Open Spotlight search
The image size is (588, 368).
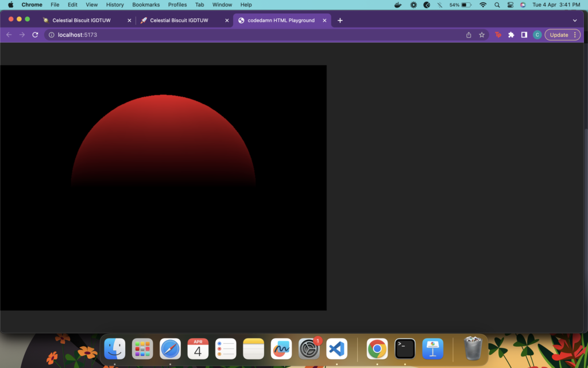[x=497, y=5]
